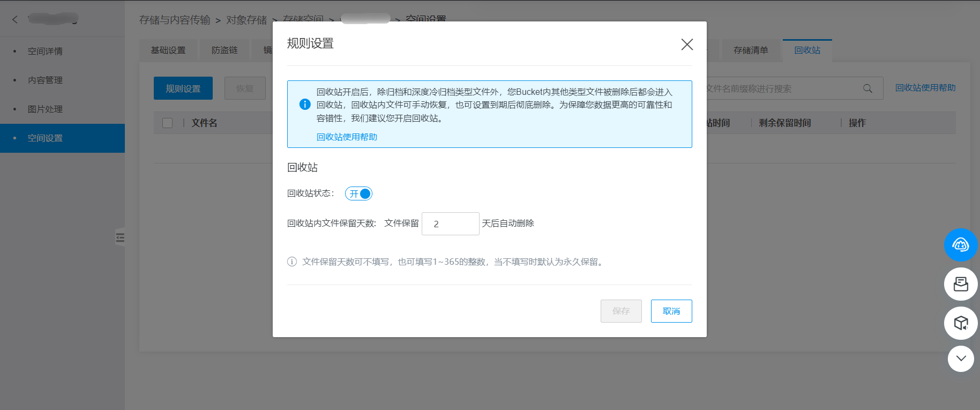Click the 恢复 button
Viewport: 980px width, 410px height.
pos(245,88)
